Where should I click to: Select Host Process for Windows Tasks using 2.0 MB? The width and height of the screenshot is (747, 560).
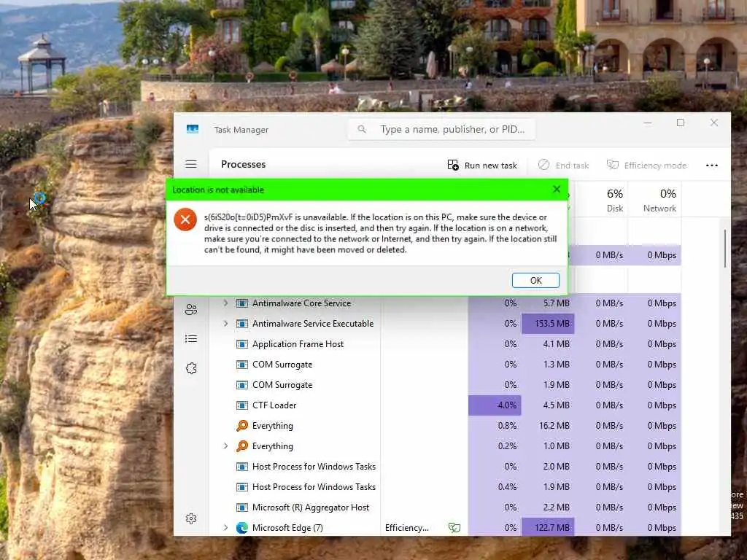coord(314,467)
